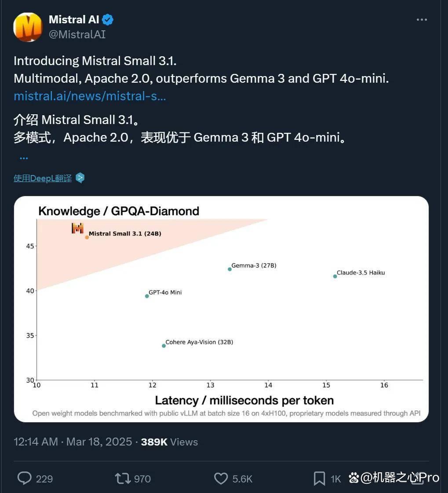Open the Mistral AI display name

tap(74, 19)
